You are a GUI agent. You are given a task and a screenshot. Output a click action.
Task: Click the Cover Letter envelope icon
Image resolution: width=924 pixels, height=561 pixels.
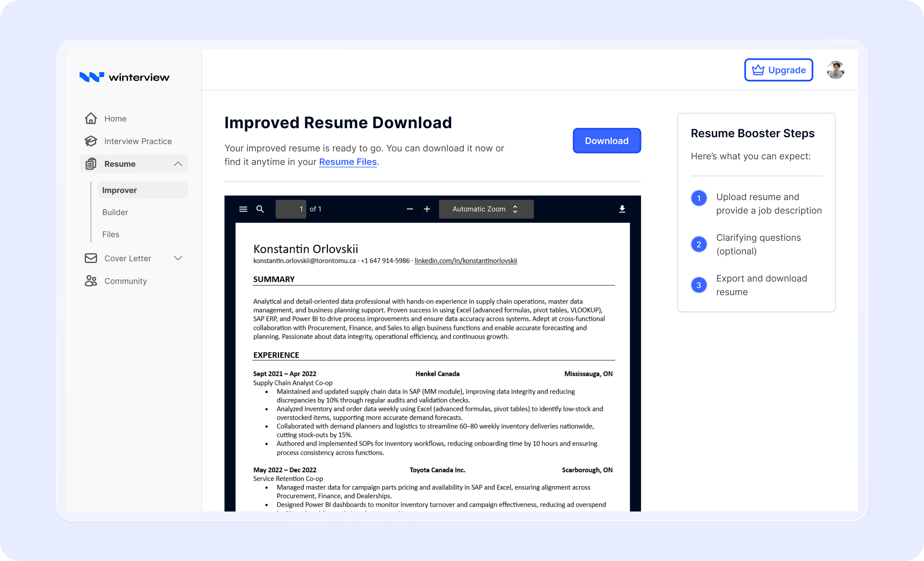click(x=91, y=258)
